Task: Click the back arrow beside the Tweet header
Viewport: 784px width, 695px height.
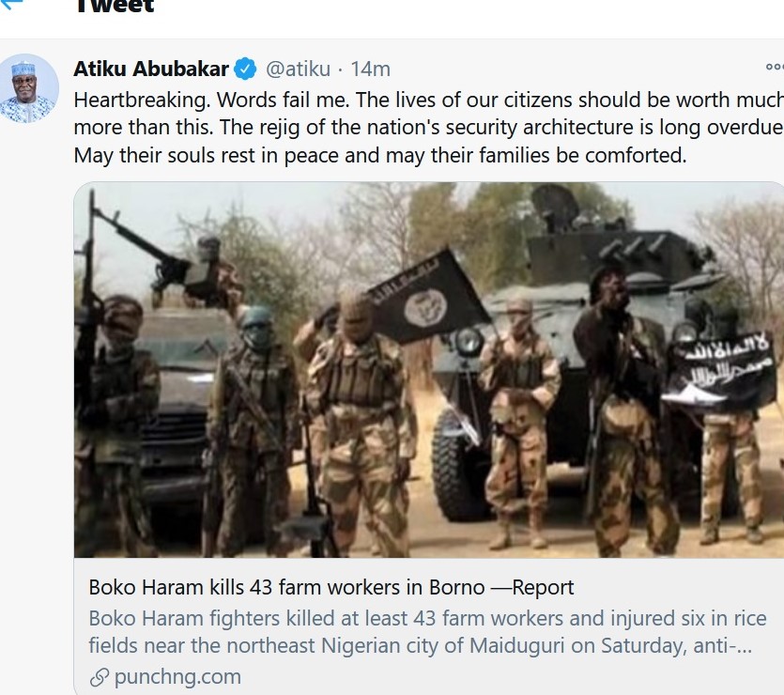Action: tap(10, 5)
